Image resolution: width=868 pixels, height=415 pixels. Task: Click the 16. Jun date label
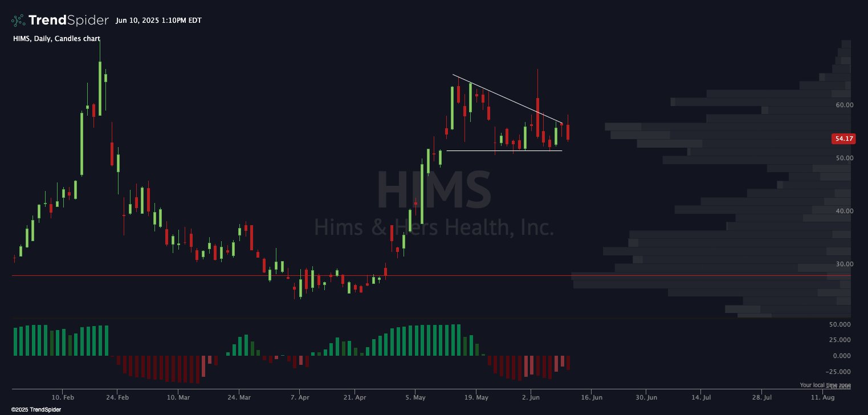pyautogui.click(x=592, y=397)
